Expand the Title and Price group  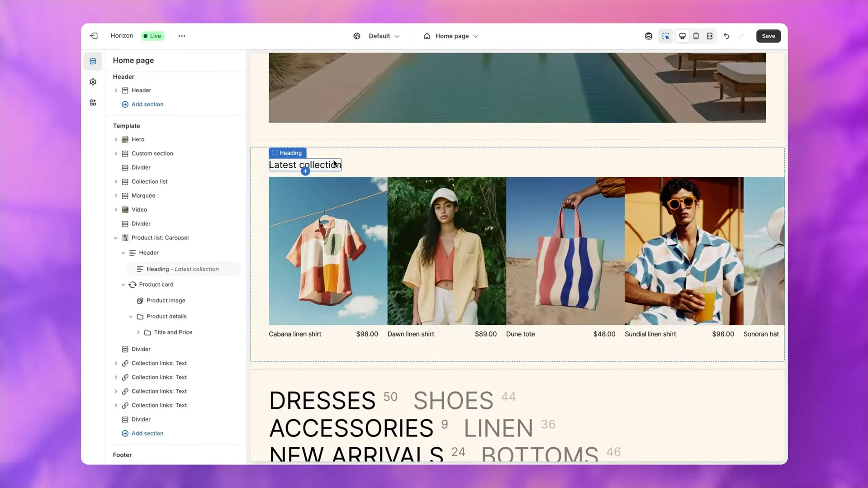click(138, 332)
